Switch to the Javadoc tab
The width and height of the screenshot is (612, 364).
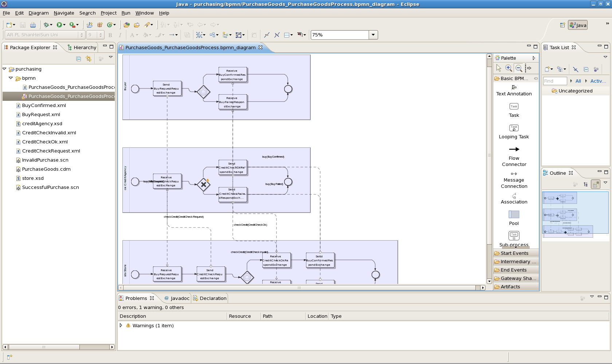(x=177, y=298)
